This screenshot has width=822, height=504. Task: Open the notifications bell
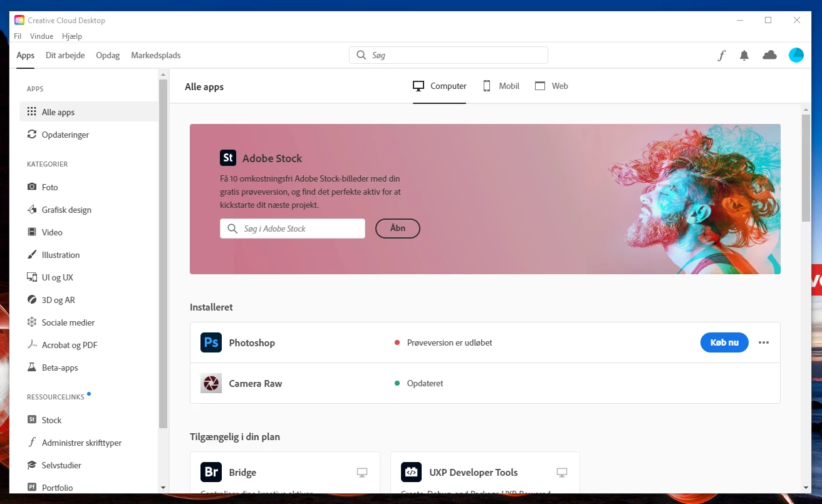(x=744, y=55)
